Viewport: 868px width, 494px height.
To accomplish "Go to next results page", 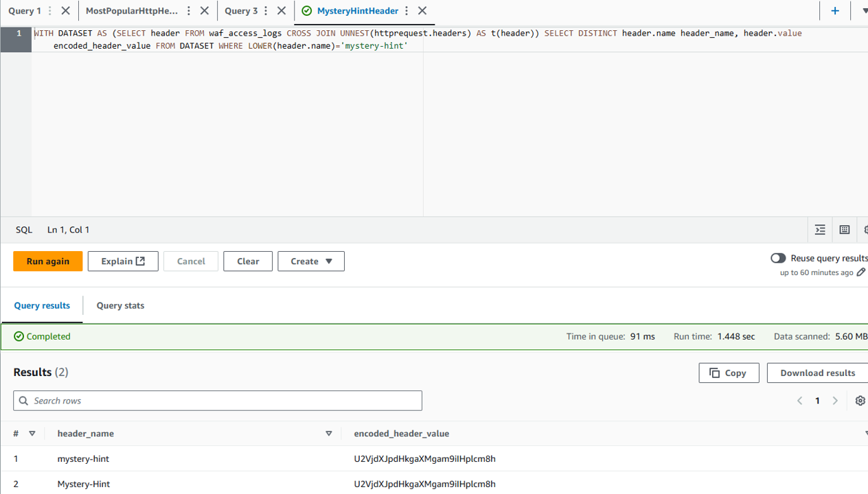I will point(835,401).
